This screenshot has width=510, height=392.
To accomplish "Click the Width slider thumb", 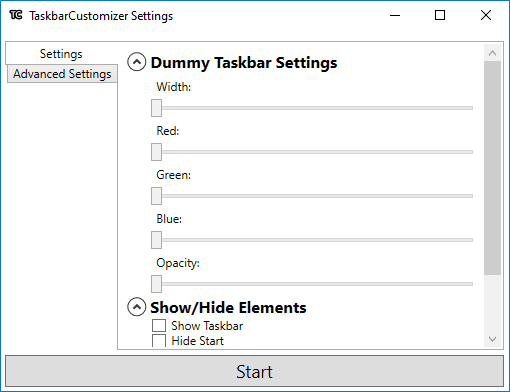I will tap(156, 108).
